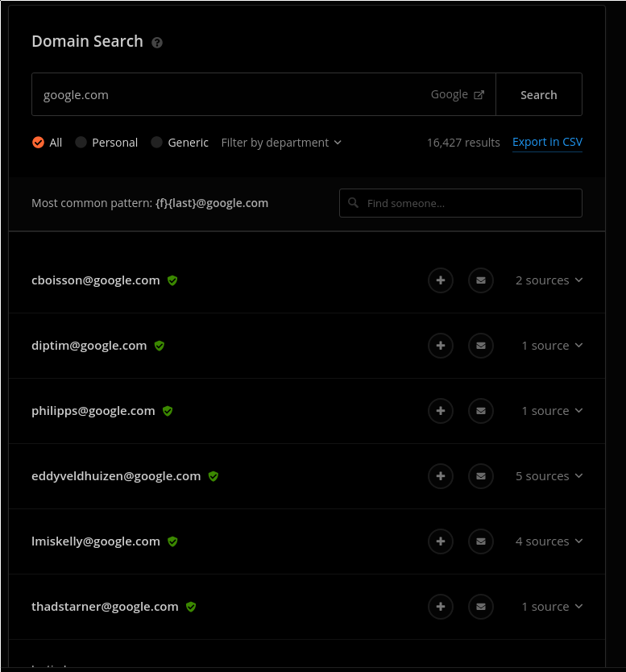Click the magnifier icon in Find someone
Screen dimensions: 626x672
[x=353, y=203]
